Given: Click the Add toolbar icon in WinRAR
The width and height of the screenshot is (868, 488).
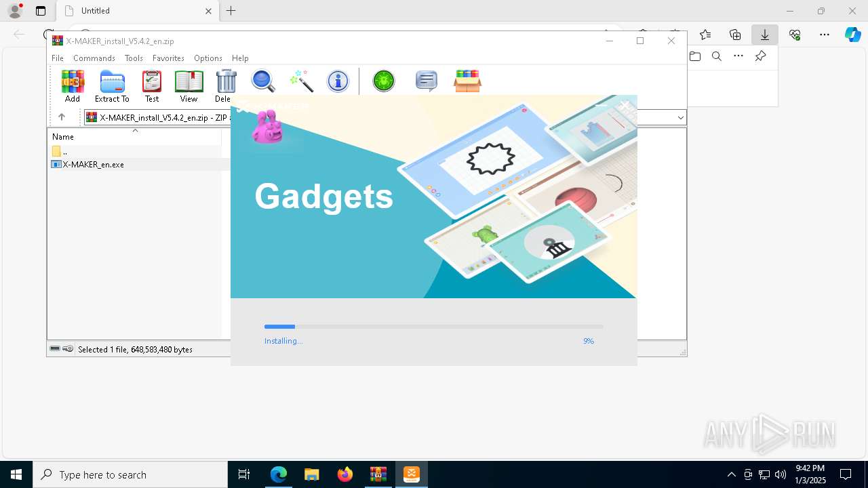Looking at the screenshot, I should click(73, 86).
